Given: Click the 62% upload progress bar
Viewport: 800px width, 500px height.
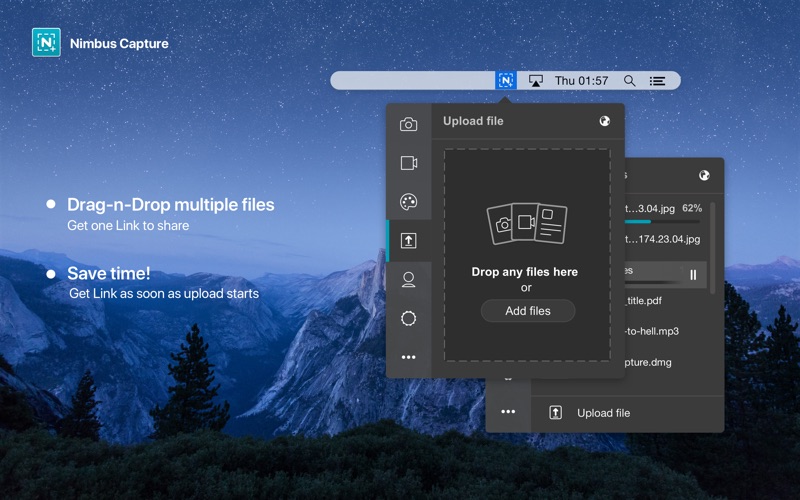Looking at the screenshot, I should pos(662,221).
